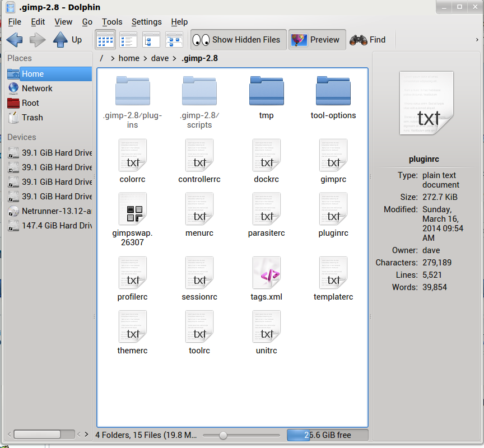Select the pluginrc file
The image size is (484, 448).
click(x=333, y=214)
